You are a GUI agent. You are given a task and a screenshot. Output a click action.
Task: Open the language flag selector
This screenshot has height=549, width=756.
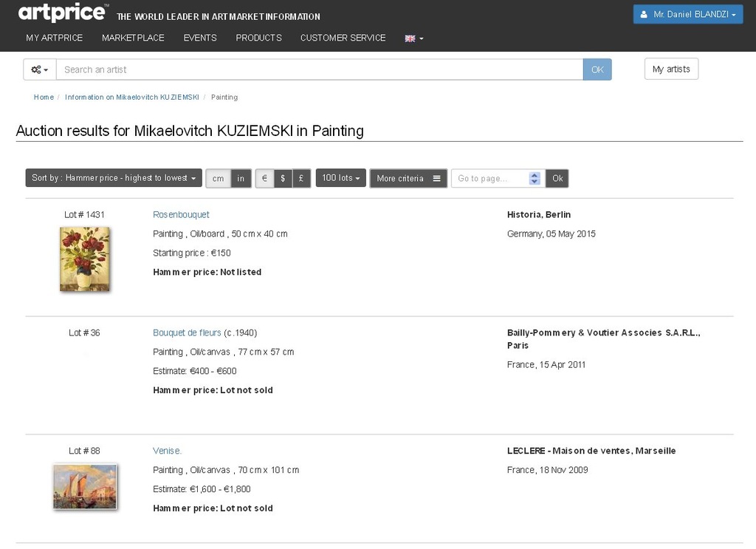point(413,38)
